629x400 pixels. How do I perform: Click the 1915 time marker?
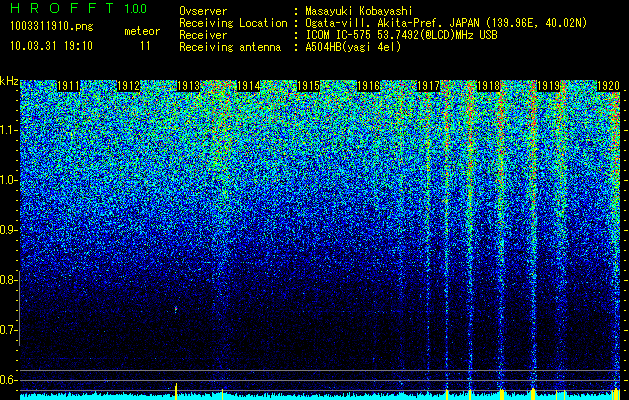[x=308, y=86]
